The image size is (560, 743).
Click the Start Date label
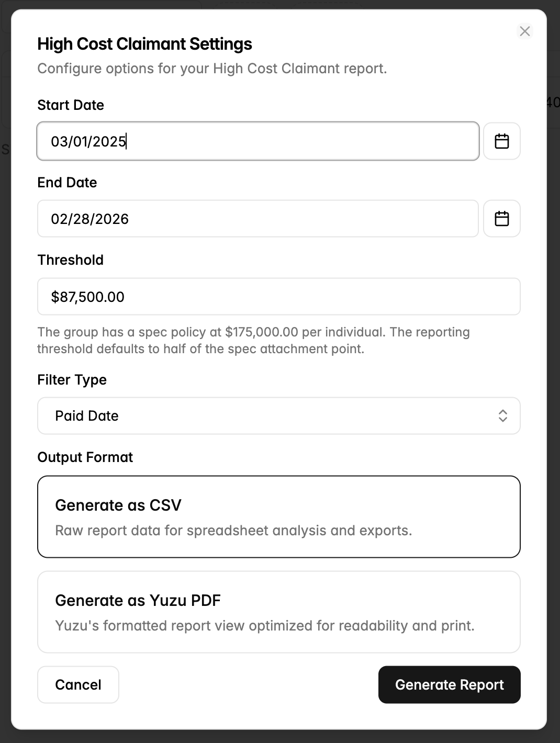(71, 105)
